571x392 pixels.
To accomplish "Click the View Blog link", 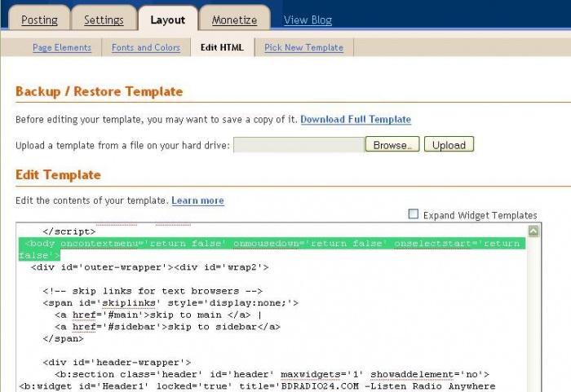I will [308, 20].
